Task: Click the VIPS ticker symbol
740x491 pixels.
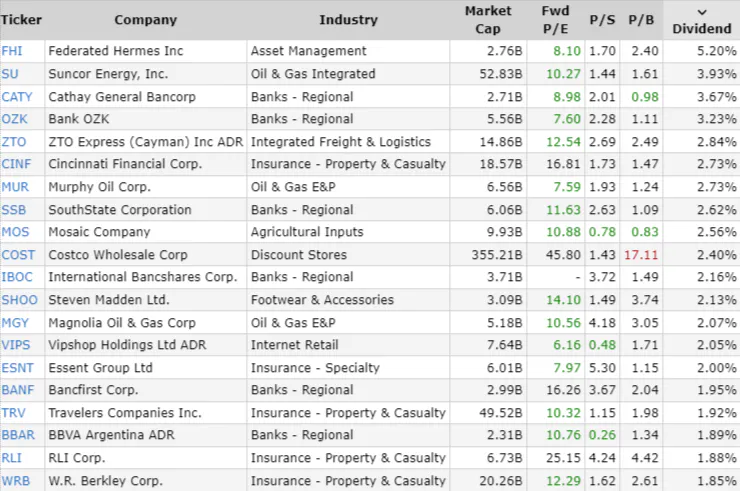Action: (16, 345)
